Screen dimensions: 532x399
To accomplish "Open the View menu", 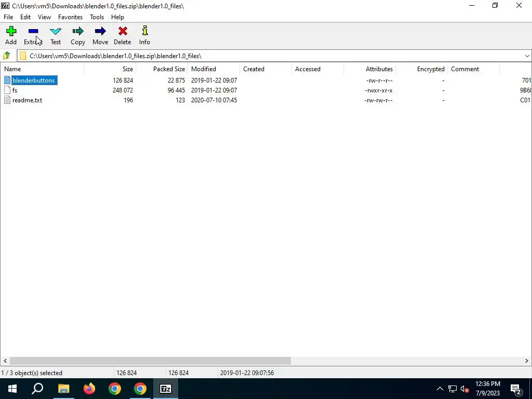I will [45, 17].
